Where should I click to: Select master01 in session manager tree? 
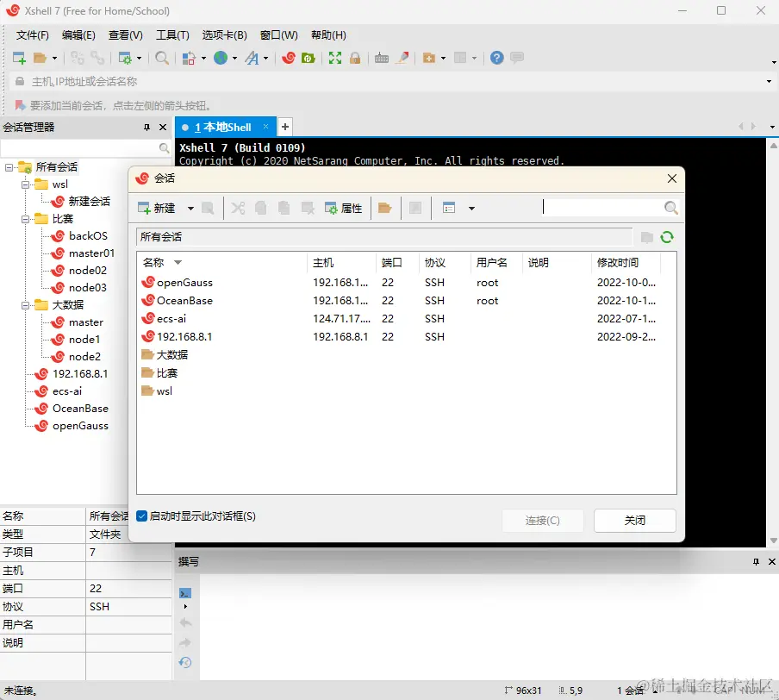click(x=91, y=253)
